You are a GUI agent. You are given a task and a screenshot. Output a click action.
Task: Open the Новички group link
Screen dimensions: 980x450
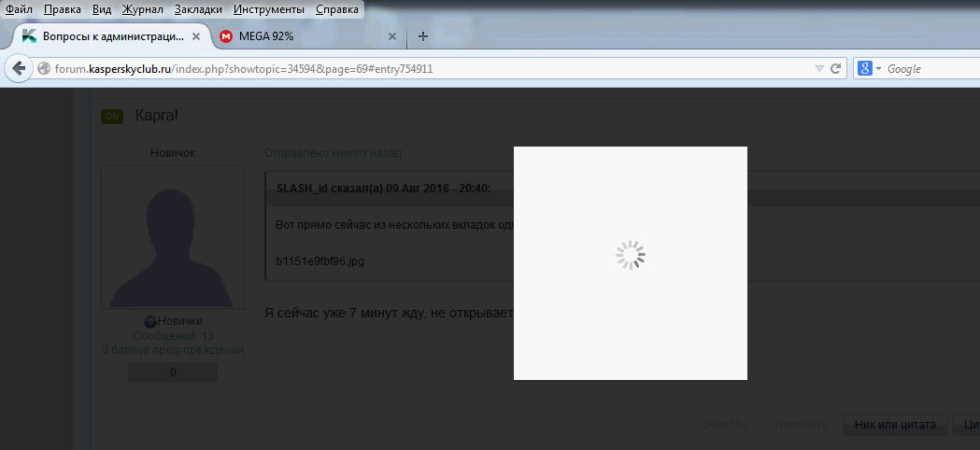pyautogui.click(x=180, y=321)
